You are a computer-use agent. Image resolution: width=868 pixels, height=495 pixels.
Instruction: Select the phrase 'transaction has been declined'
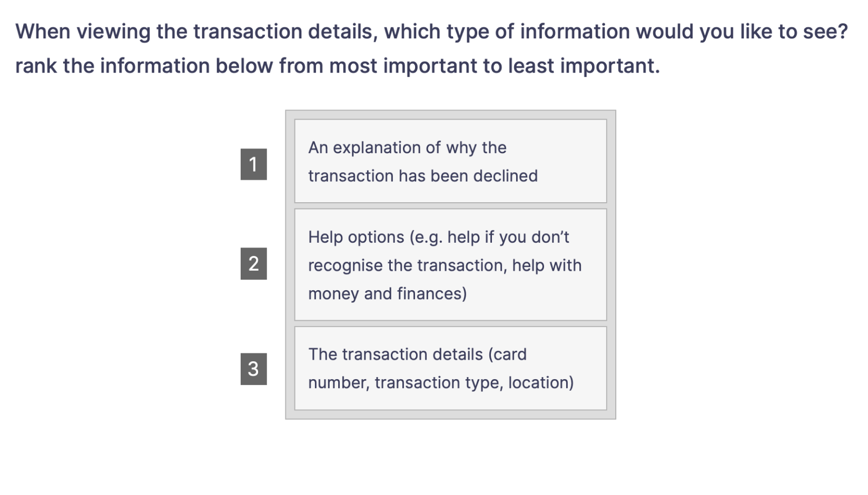point(423,176)
